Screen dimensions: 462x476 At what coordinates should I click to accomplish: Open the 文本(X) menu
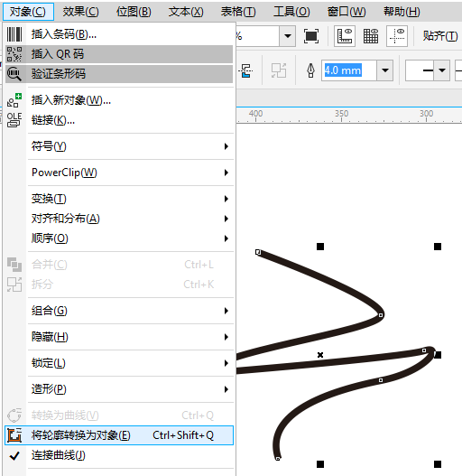click(x=186, y=12)
